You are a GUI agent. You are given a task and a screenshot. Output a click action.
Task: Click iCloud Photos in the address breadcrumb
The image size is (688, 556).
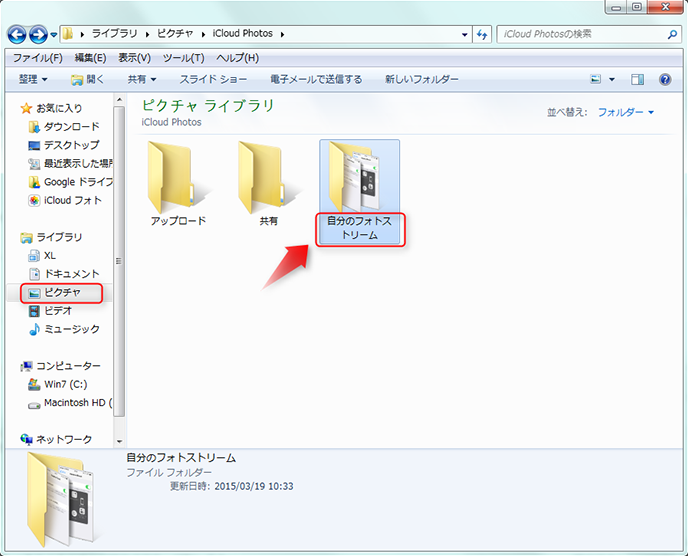tap(243, 33)
